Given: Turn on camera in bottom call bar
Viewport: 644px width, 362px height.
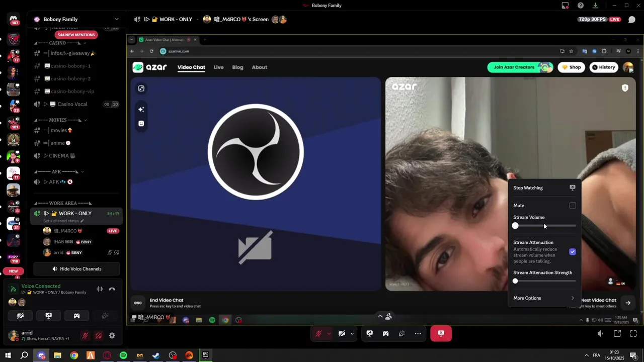Looking at the screenshot, I should (x=342, y=333).
